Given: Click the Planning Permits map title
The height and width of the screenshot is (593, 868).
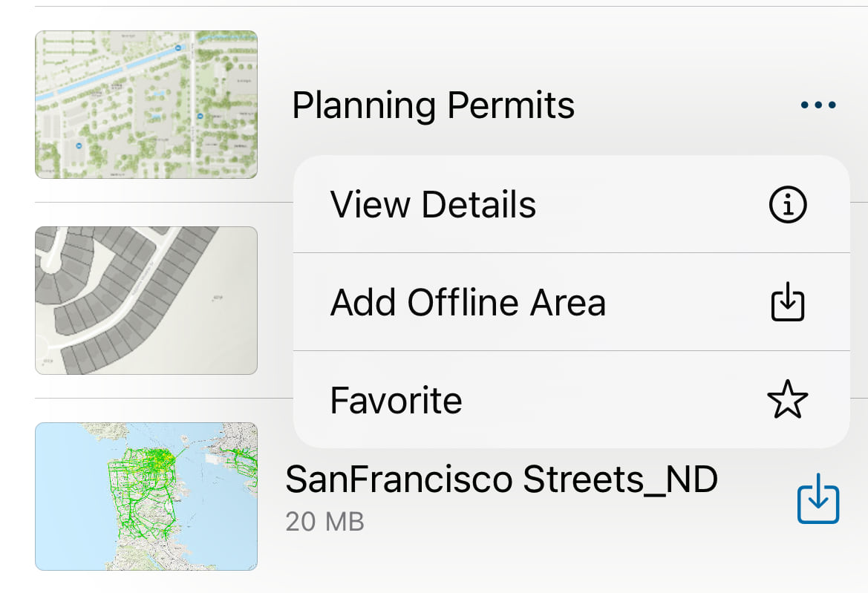Looking at the screenshot, I should tap(434, 104).
